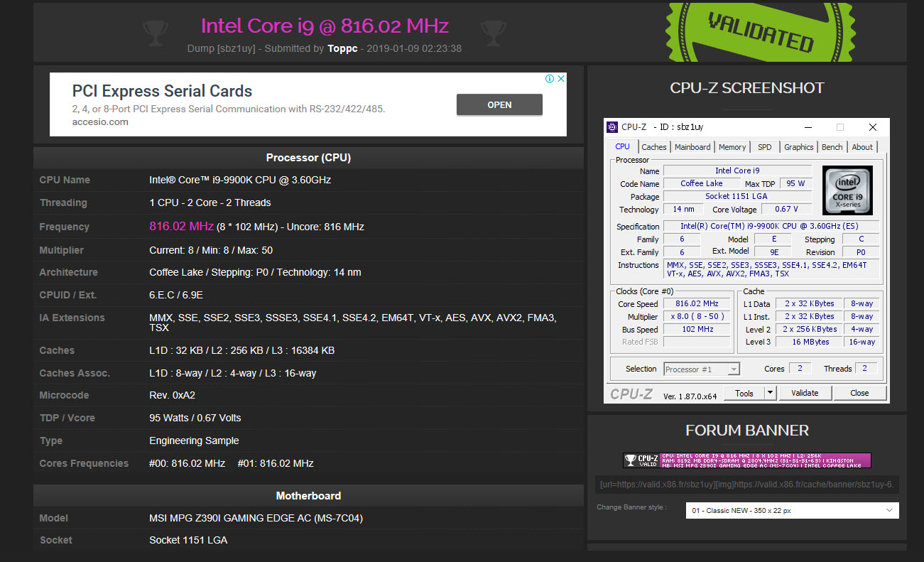Click the "16 MBytes" Level 3 cache field

810,342
